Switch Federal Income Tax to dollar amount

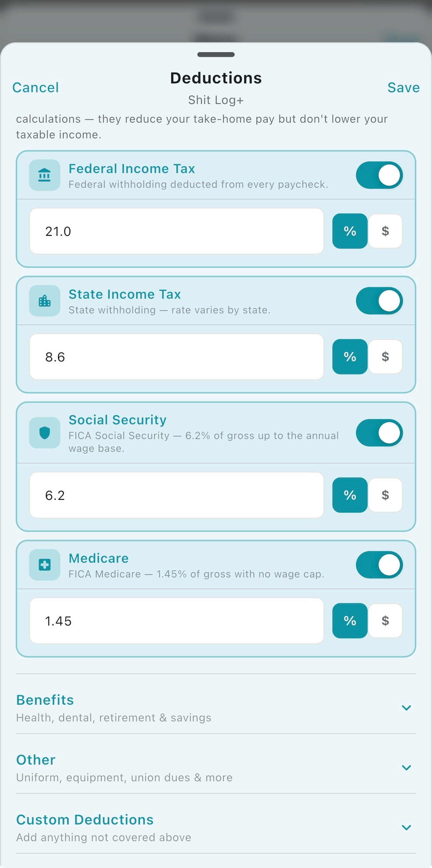tap(385, 231)
